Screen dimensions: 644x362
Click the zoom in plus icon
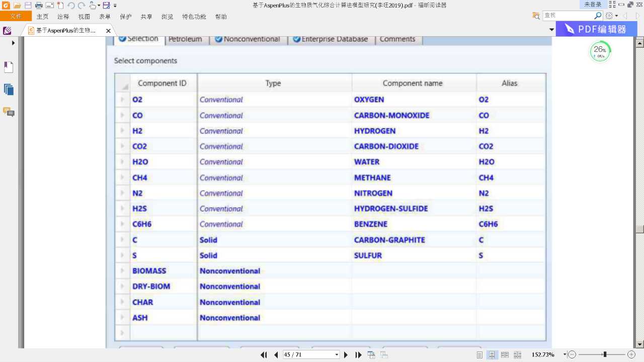[x=631, y=354]
